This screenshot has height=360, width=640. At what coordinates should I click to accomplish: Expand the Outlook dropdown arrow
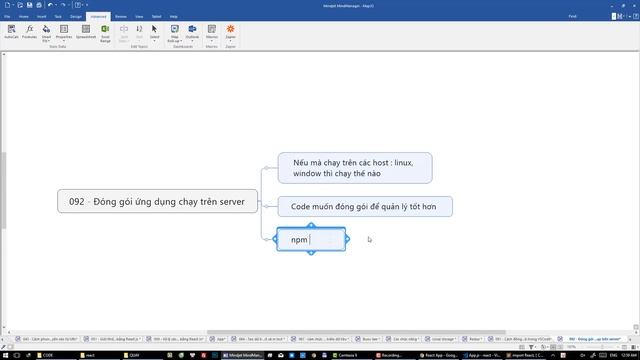pos(192,41)
